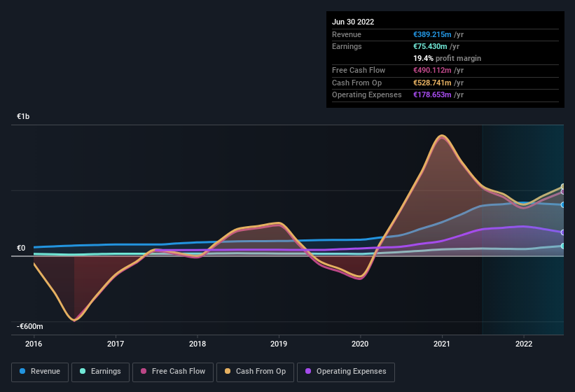The height and width of the screenshot is (392, 575).
Task: Click the blue Revenue legend dot
Action: pyautogui.click(x=23, y=372)
